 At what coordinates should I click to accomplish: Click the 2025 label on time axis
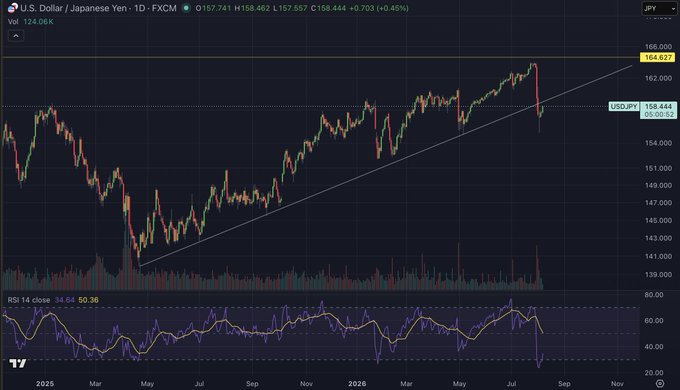(45, 383)
